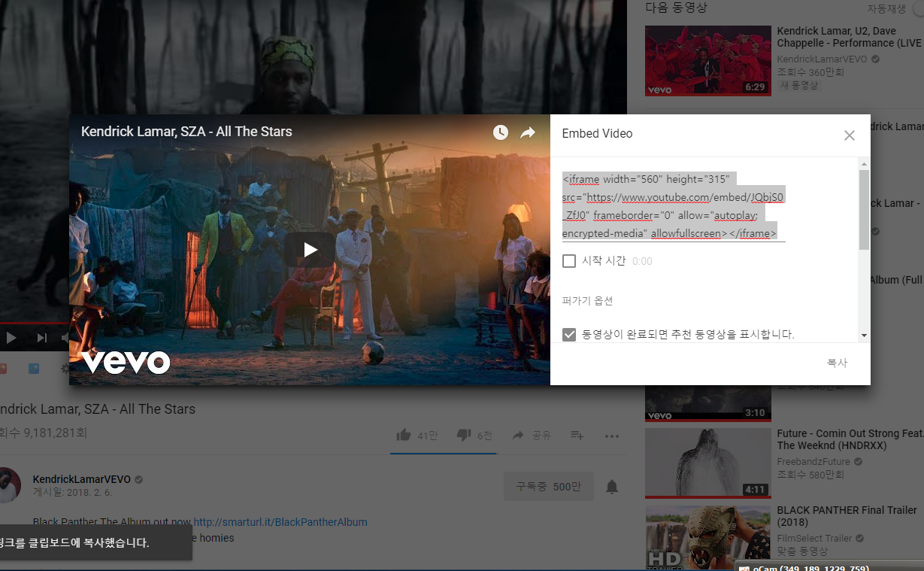Click the 구독중 500만 subscribe button
The width and height of the screenshot is (924, 571).
click(548, 487)
